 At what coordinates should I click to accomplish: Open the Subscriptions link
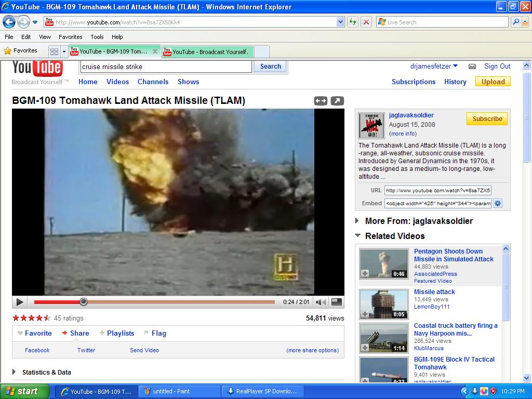tap(413, 82)
